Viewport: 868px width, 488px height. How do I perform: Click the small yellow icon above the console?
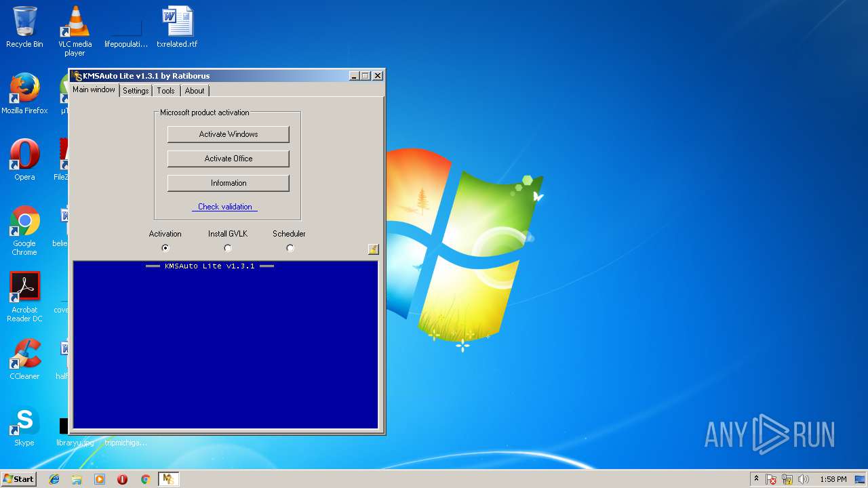coord(373,249)
